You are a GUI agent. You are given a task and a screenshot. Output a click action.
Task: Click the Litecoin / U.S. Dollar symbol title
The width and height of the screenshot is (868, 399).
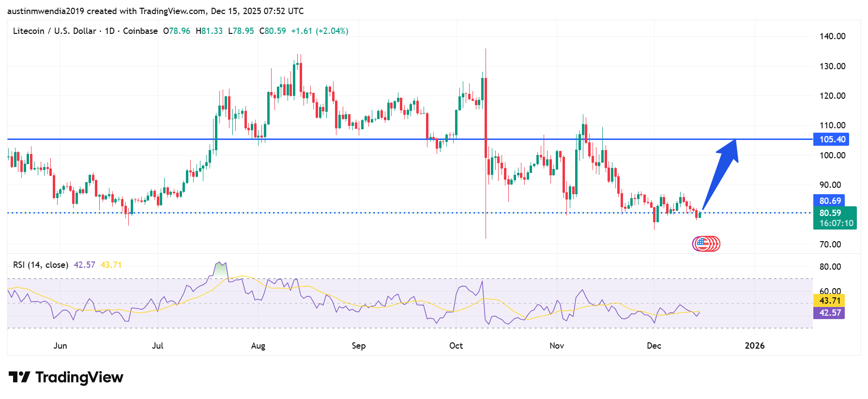54,31
